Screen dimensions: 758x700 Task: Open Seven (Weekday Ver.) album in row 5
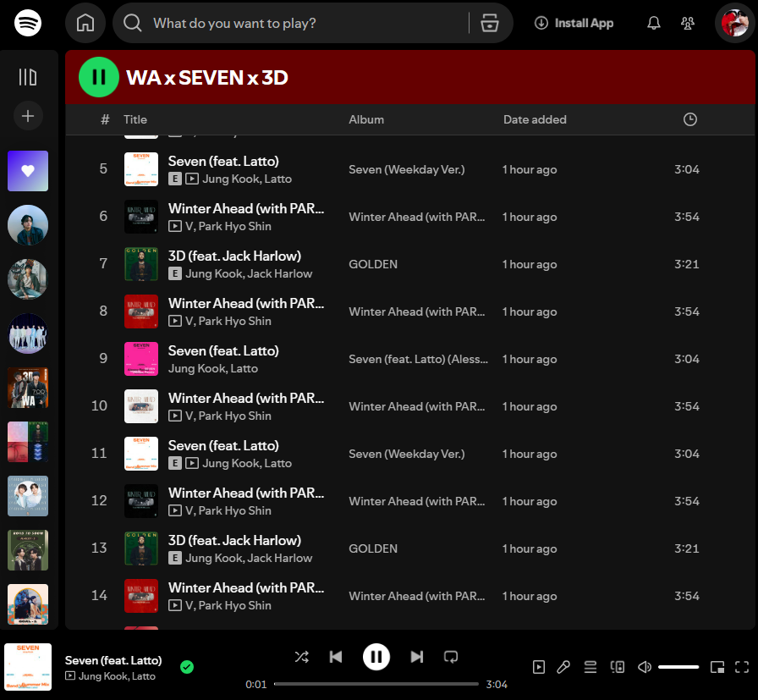[x=407, y=169]
